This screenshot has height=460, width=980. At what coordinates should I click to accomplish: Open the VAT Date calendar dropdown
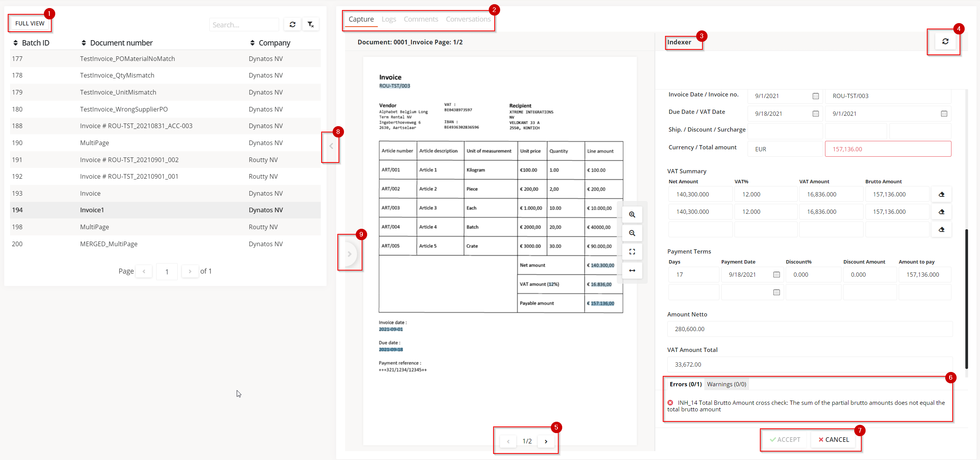pyautogui.click(x=944, y=113)
